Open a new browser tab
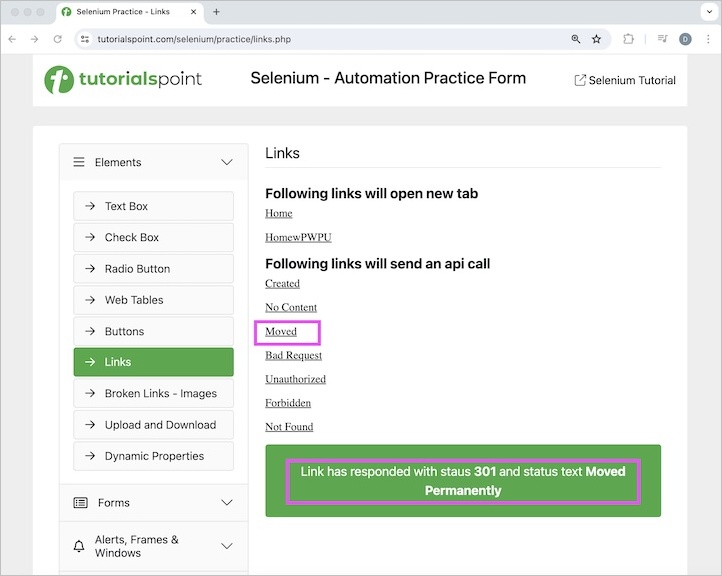This screenshot has height=576, width=722. (x=216, y=12)
